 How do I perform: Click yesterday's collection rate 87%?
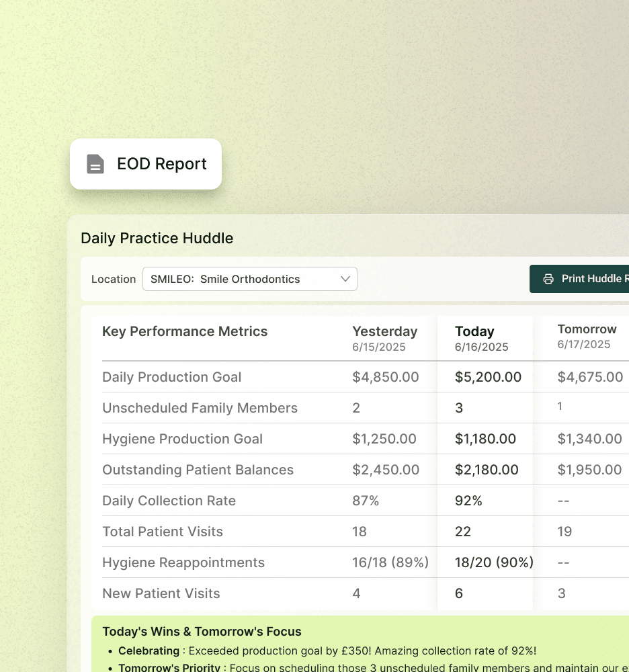(366, 501)
